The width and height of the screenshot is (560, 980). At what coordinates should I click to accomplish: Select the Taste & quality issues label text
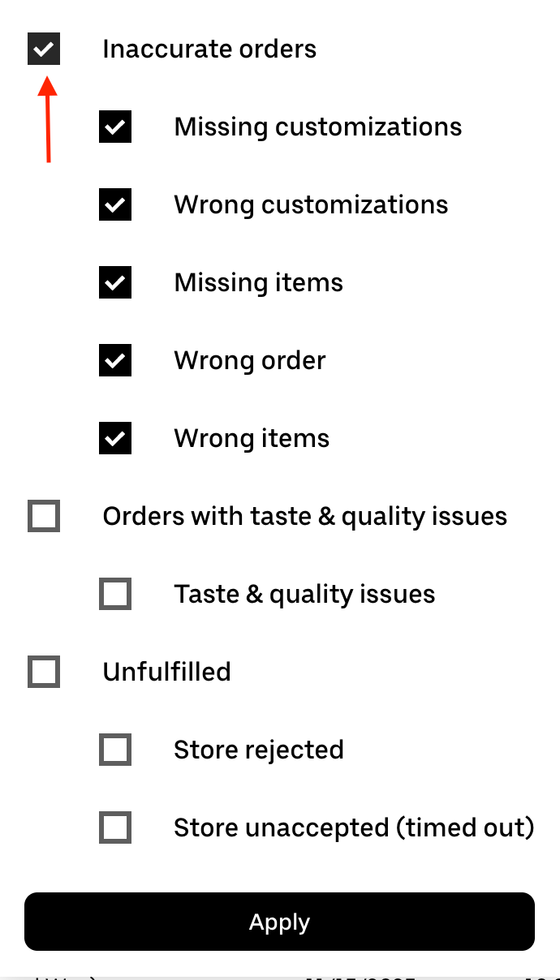pyautogui.click(x=304, y=594)
